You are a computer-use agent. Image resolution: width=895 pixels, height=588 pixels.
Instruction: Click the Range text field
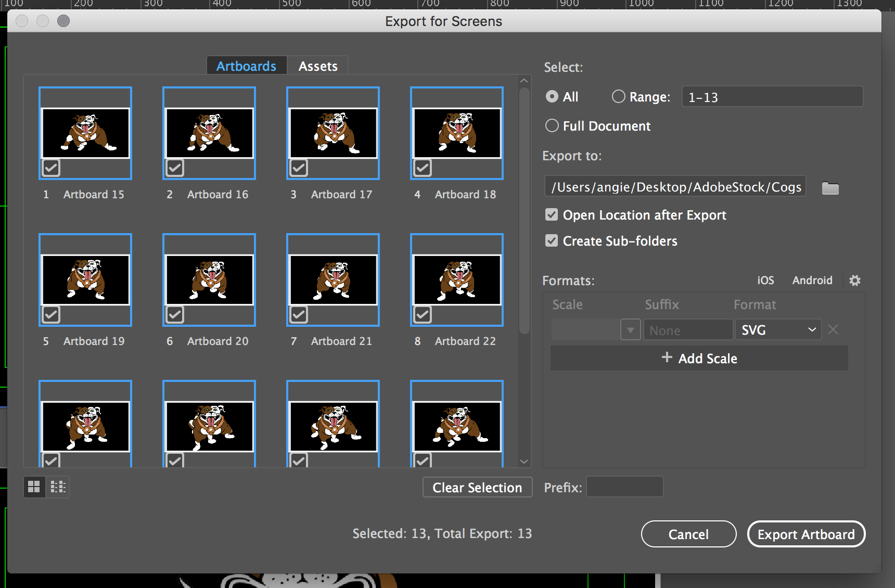tap(772, 97)
